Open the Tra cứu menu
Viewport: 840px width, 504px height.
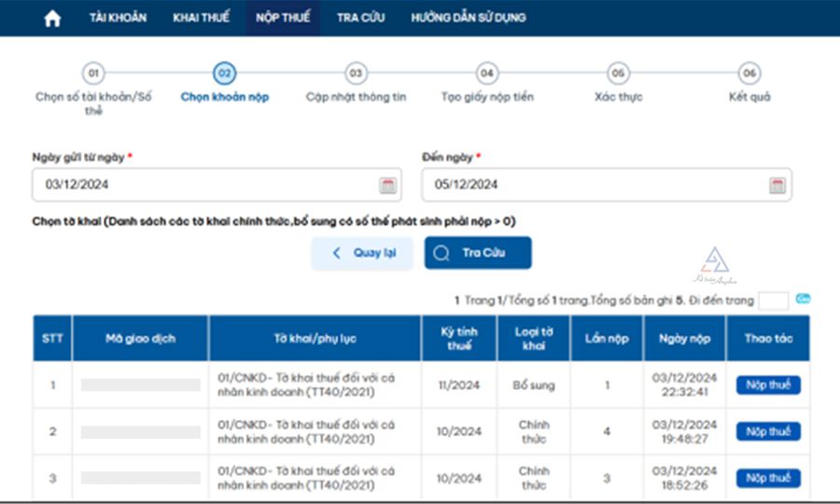click(360, 18)
